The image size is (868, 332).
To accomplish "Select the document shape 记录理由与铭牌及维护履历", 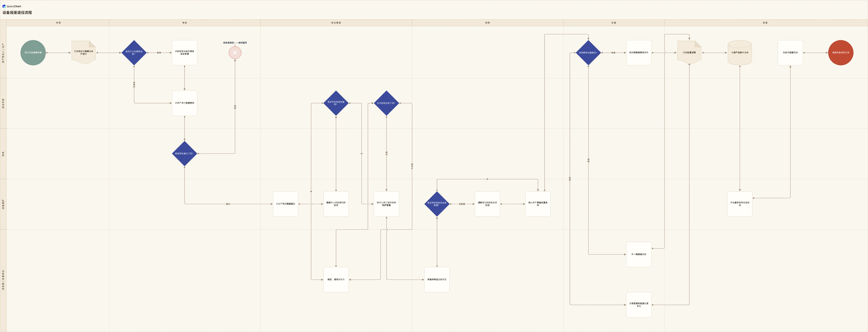I will click(83, 52).
